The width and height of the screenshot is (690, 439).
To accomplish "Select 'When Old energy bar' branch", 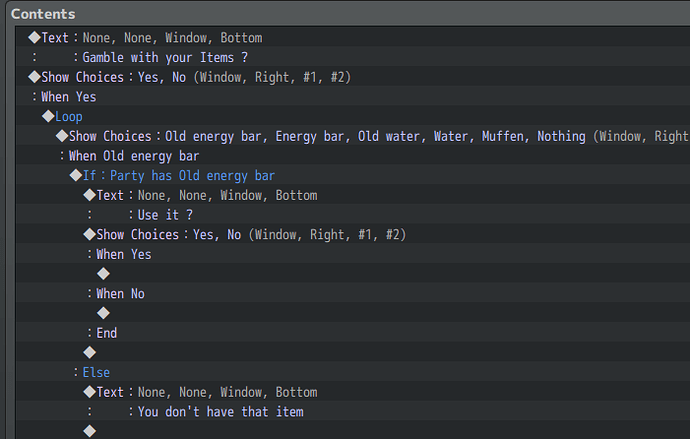I will (352, 156).
